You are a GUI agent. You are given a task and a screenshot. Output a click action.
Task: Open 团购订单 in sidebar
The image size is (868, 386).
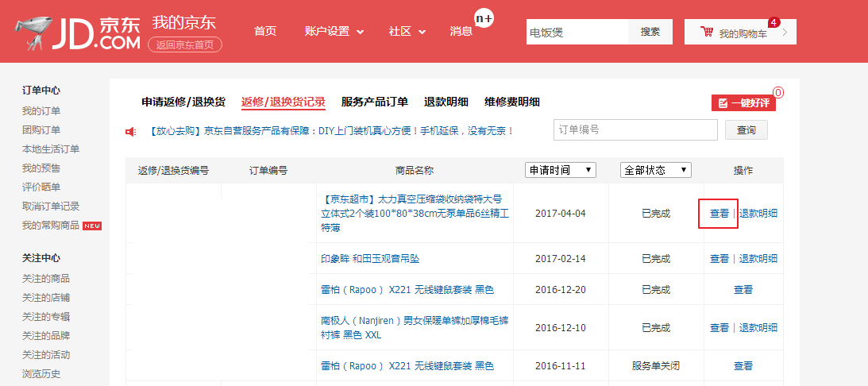[x=41, y=130]
